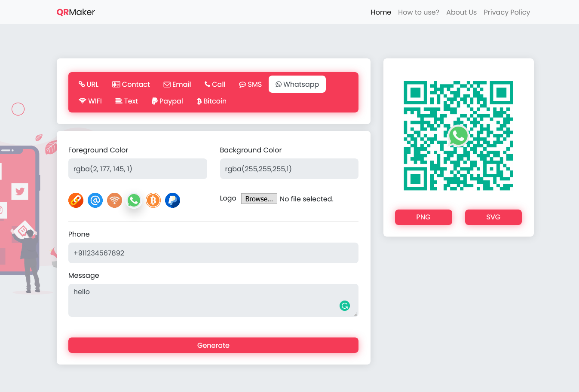Viewport: 579px width, 392px height.
Task: Browse for a logo file
Action: [x=259, y=199]
